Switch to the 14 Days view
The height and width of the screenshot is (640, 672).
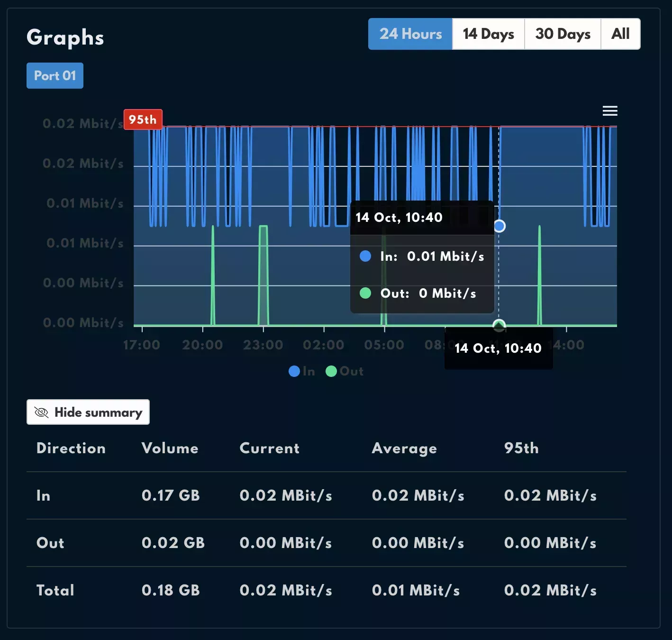488,34
